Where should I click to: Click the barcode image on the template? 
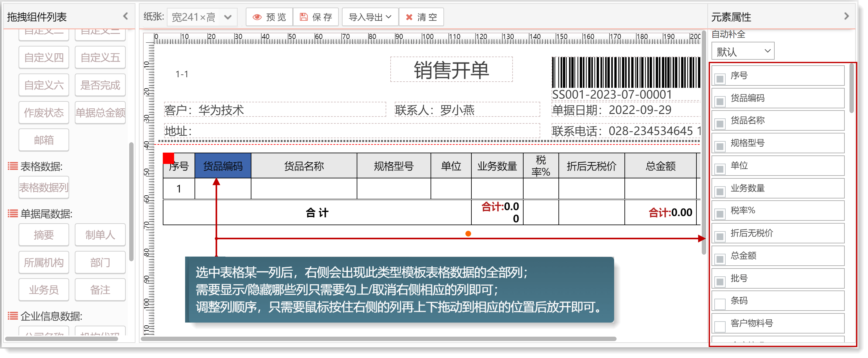[x=626, y=73]
